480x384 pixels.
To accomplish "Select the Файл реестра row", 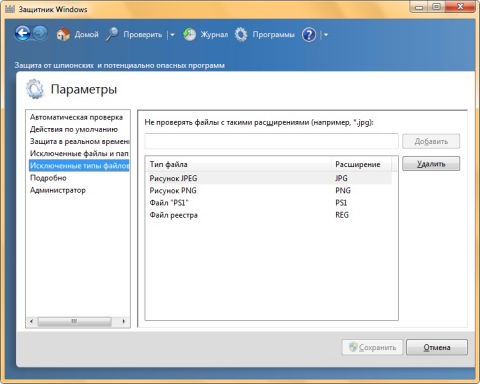I will tap(269, 215).
